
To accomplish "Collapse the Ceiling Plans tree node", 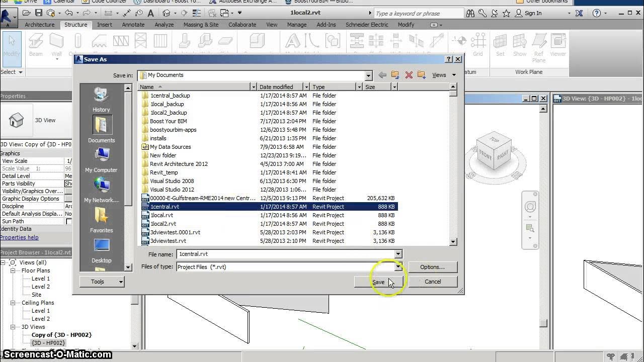I will tap(13, 303).
